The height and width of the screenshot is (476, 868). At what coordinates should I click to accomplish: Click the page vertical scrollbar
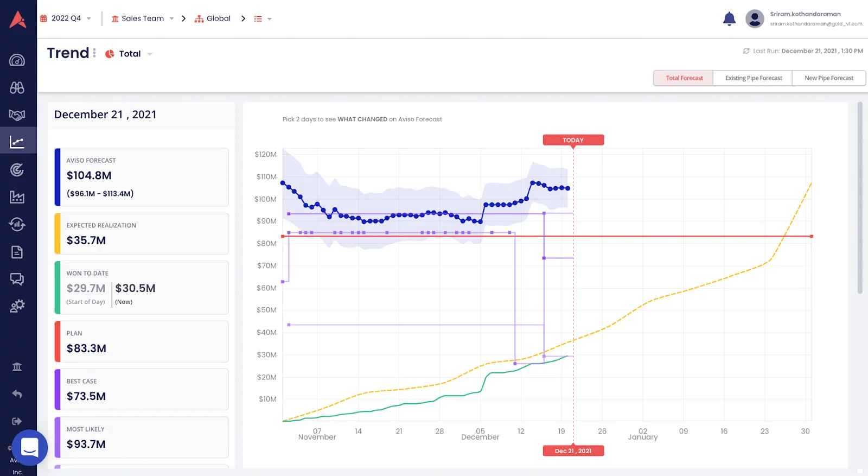(860, 198)
